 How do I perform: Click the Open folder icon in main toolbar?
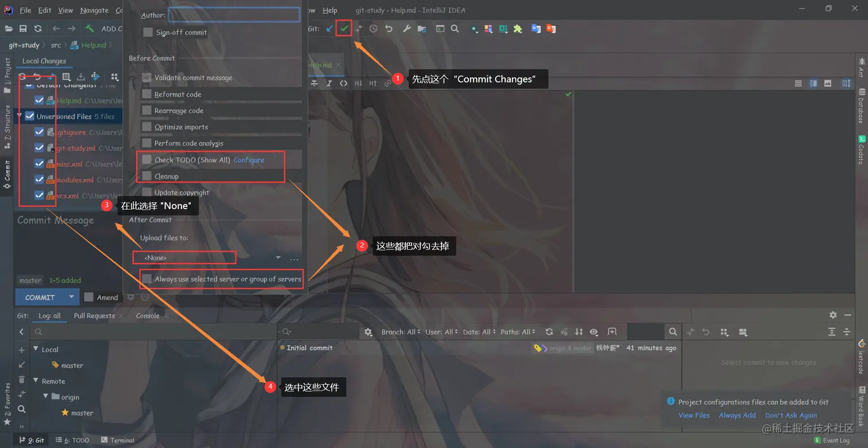(9, 28)
